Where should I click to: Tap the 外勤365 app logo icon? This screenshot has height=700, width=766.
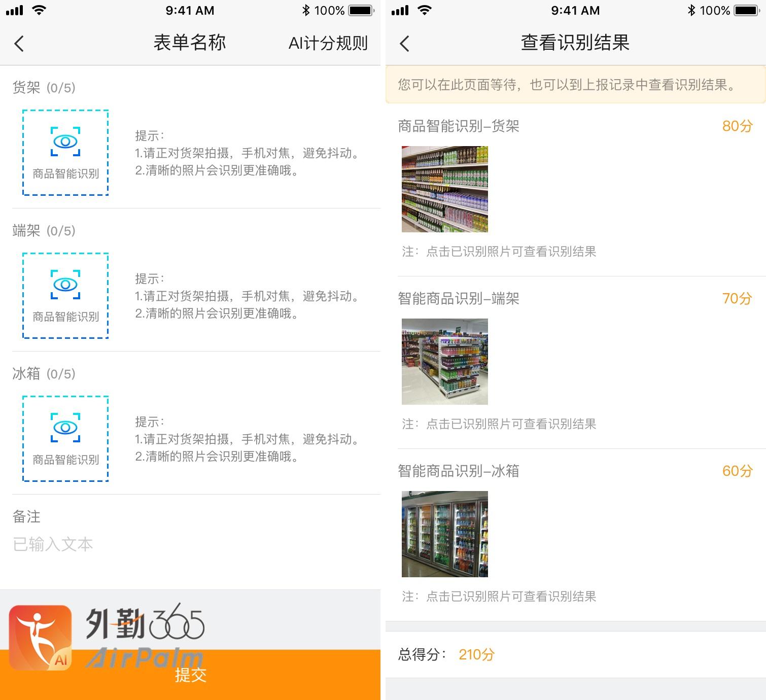[x=40, y=637]
